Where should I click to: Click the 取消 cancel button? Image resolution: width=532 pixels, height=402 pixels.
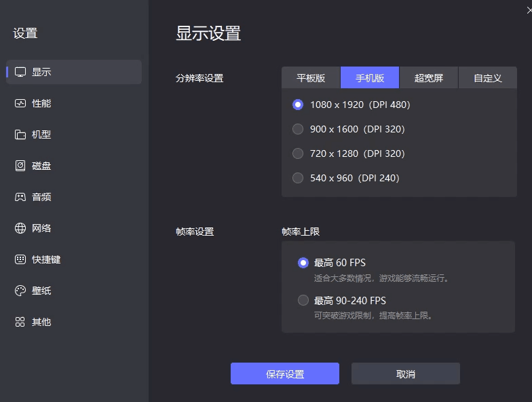(x=406, y=374)
